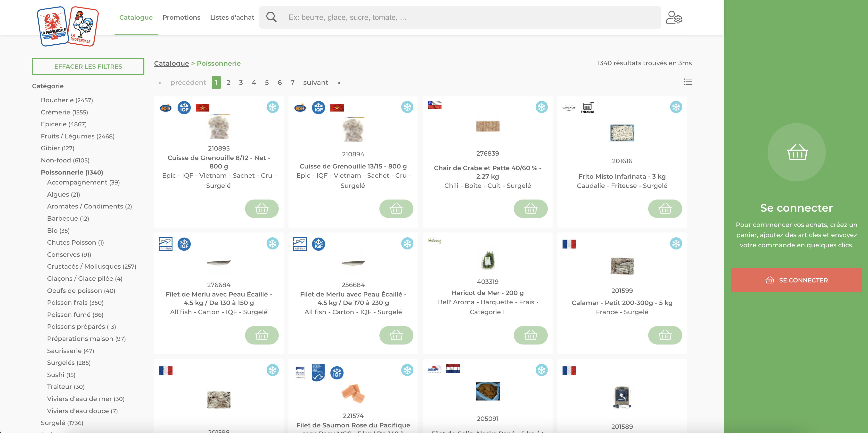Open the Surgelé top-level category
The height and width of the screenshot is (433, 868).
(62, 423)
